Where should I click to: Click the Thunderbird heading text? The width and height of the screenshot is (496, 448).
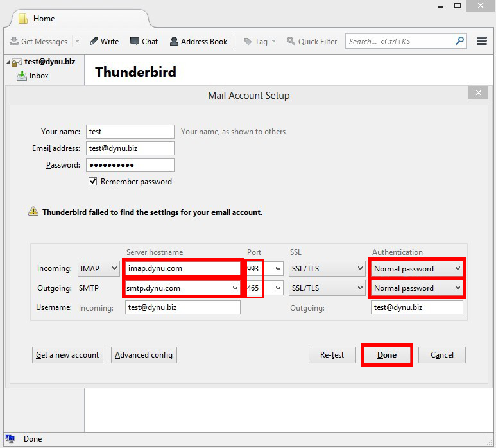pyautogui.click(x=135, y=72)
